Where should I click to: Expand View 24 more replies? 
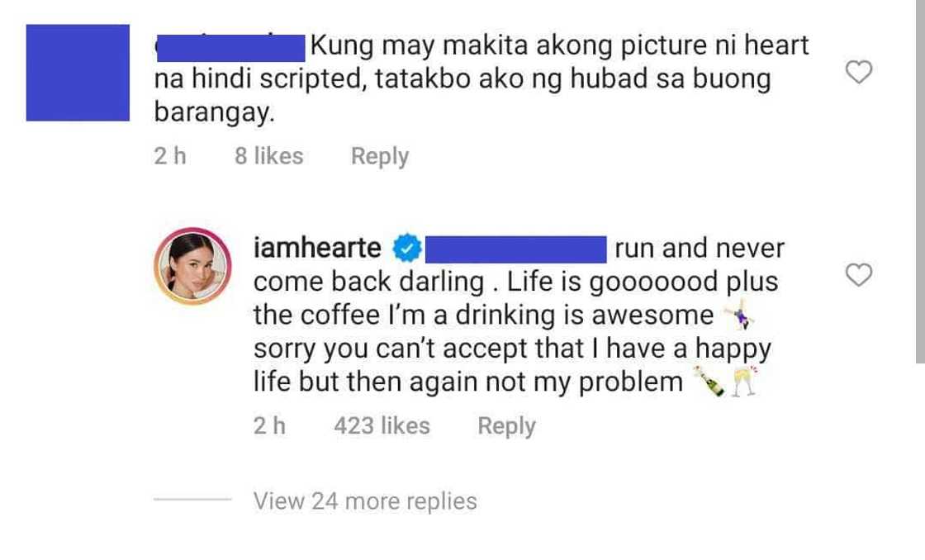[365, 501]
